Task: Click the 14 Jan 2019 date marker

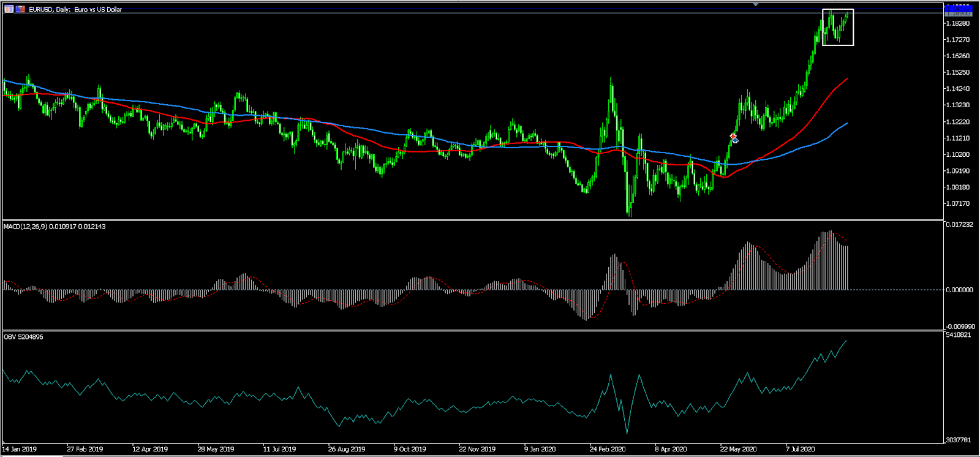Action: [20, 449]
